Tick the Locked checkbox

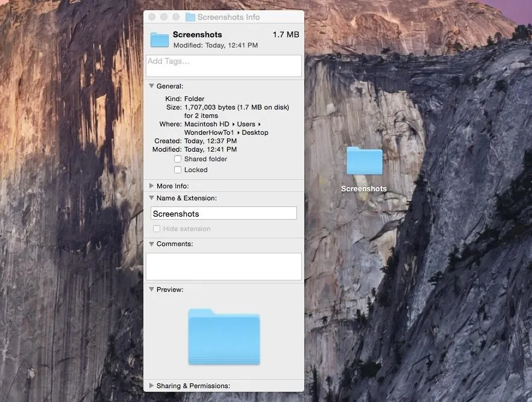click(178, 170)
